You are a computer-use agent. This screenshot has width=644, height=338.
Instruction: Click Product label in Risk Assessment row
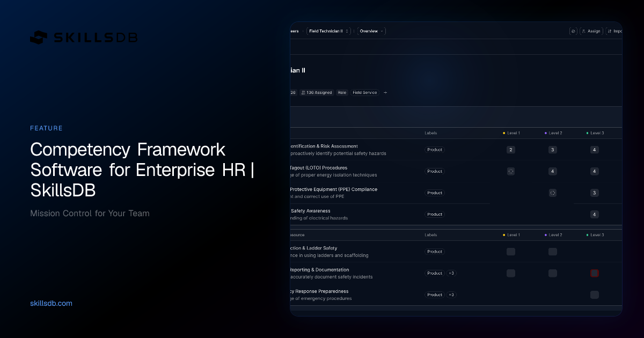[x=435, y=150]
